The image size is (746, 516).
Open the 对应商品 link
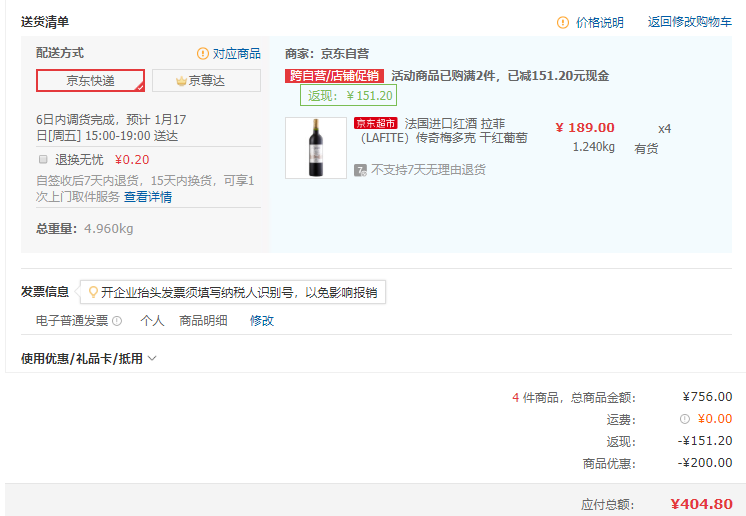(x=236, y=54)
